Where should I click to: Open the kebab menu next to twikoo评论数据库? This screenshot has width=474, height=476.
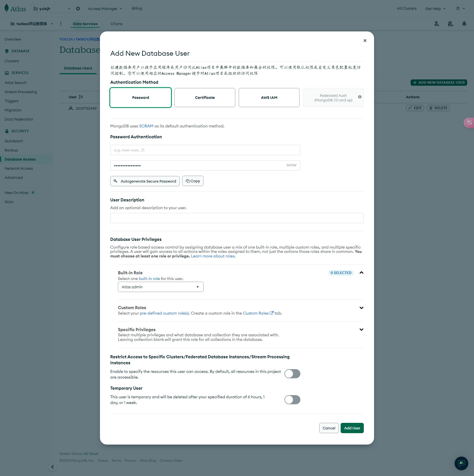[x=61, y=24]
